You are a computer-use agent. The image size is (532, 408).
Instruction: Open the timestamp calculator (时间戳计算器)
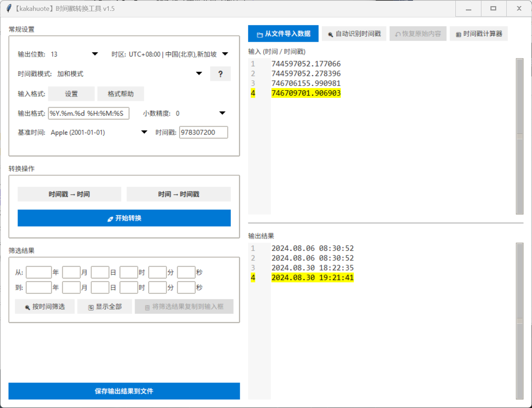479,34
